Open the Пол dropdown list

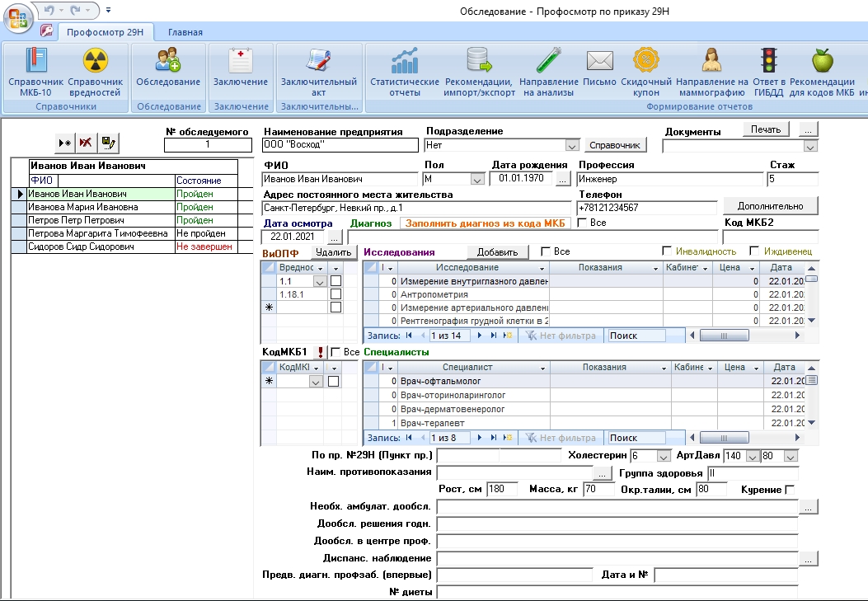click(476, 179)
